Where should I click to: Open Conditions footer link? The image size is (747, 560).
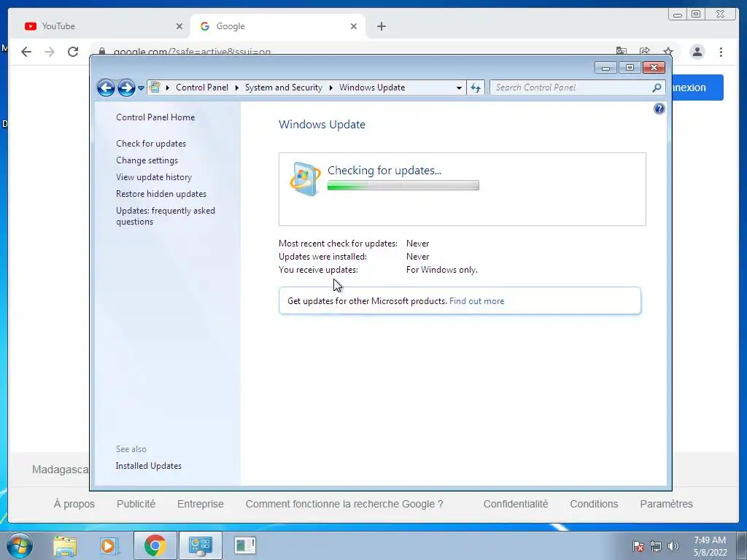coord(594,504)
